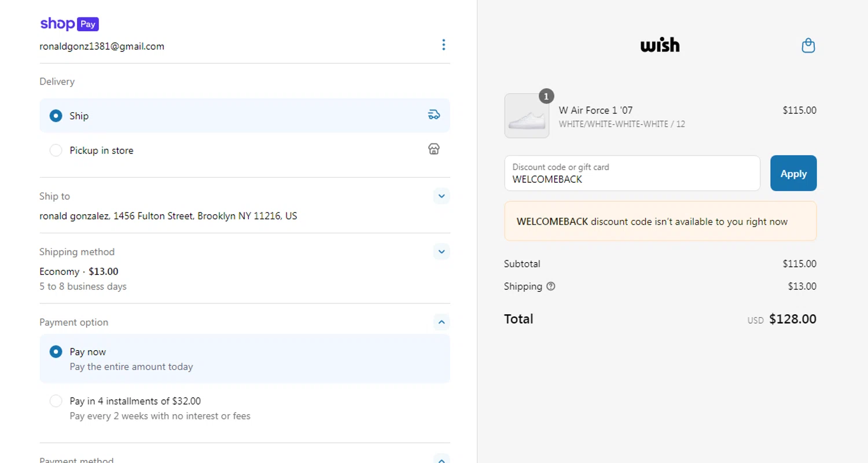Click the product variant WHITE/WHITE-WHITE-WHITE / 12 text
The width and height of the screenshot is (868, 463).
622,124
